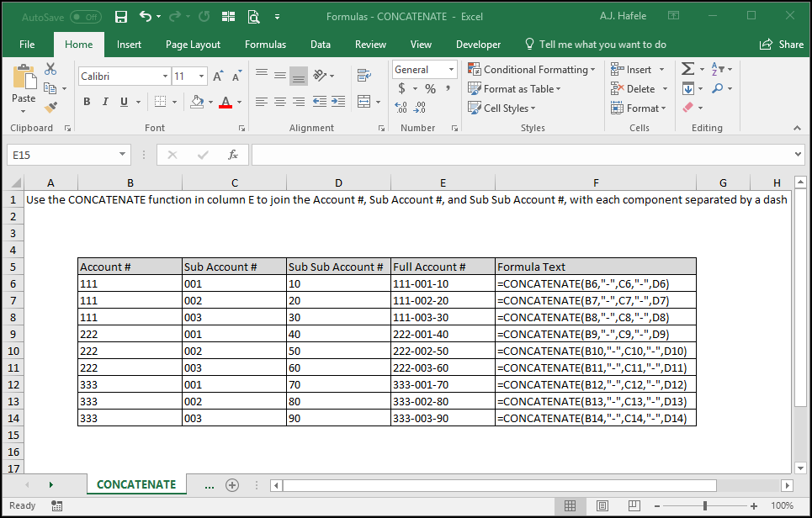This screenshot has height=518, width=812.
Task: Click the Undo arrow icon
Action: click(146, 17)
